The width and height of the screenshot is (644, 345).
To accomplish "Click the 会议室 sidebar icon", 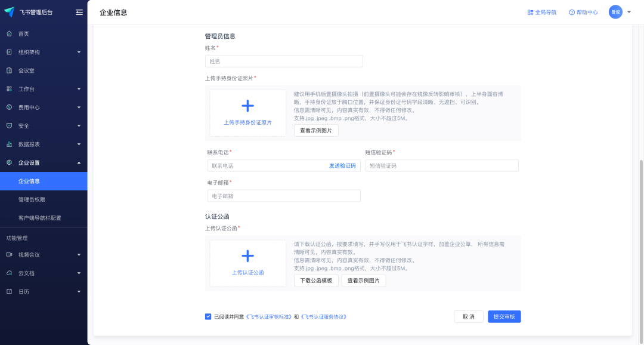I will [x=9, y=70].
